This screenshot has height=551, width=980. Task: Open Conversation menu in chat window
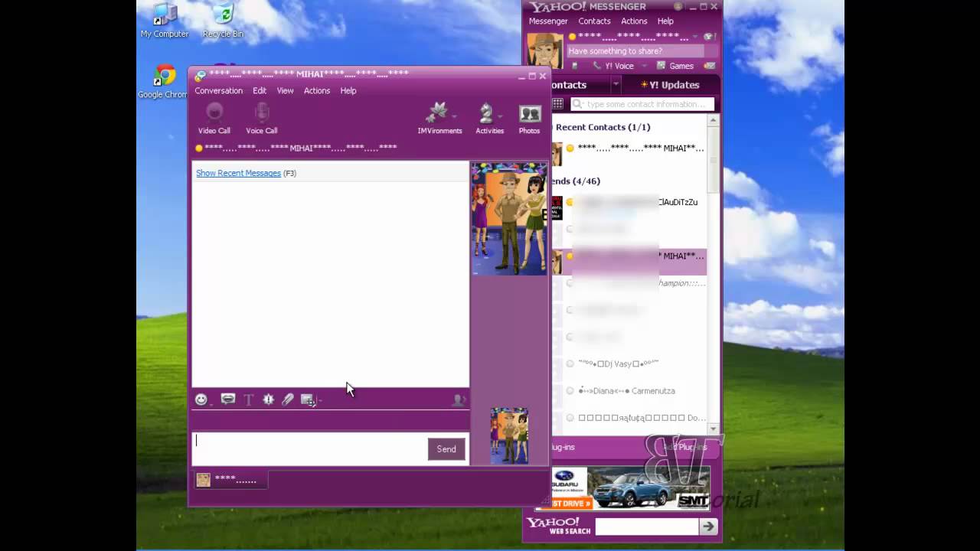(218, 90)
